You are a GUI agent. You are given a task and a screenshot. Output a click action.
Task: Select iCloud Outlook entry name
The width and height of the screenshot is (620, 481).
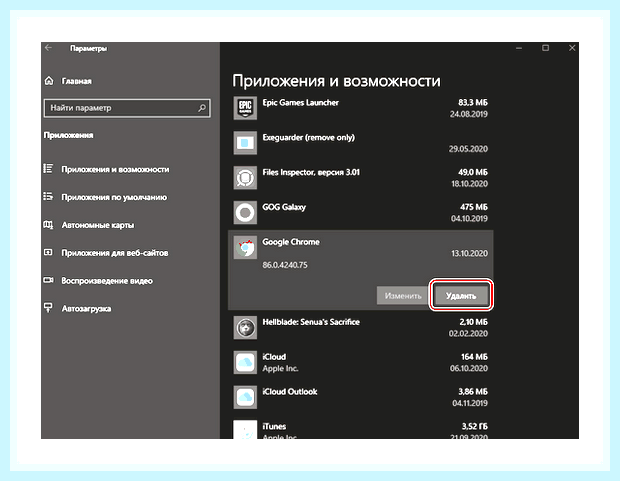290,392
